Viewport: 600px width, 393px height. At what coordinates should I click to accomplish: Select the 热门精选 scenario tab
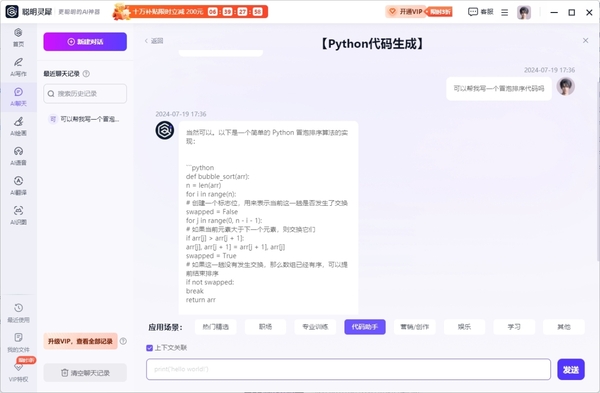[x=215, y=327]
